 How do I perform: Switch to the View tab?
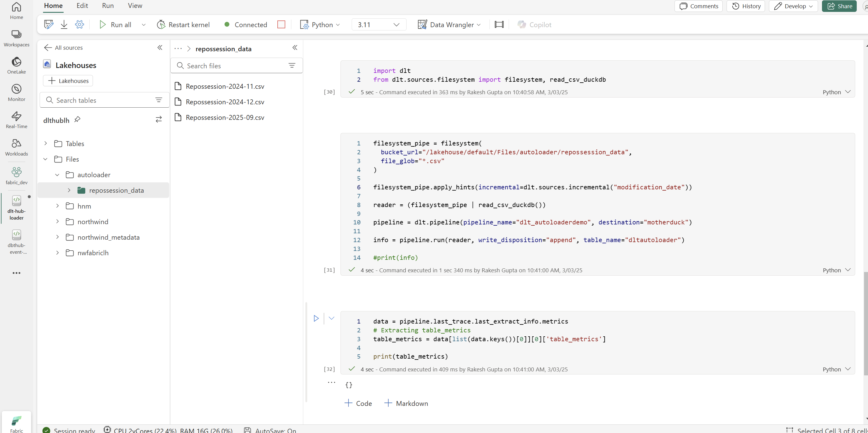pos(134,5)
